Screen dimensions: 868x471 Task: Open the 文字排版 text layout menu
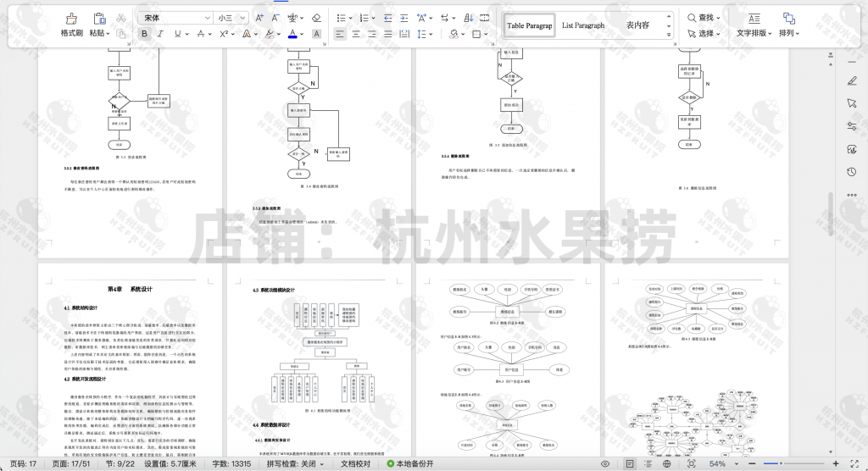click(x=754, y=25)
